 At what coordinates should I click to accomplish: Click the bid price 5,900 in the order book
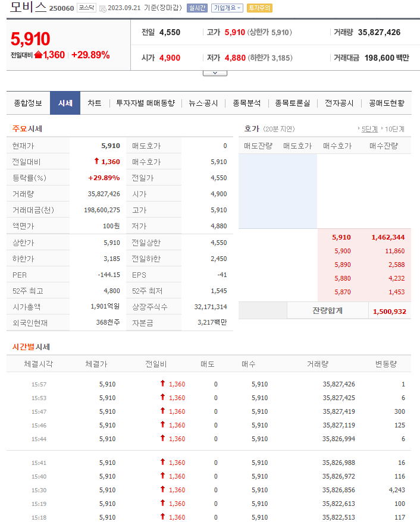(x=343, y=251)
